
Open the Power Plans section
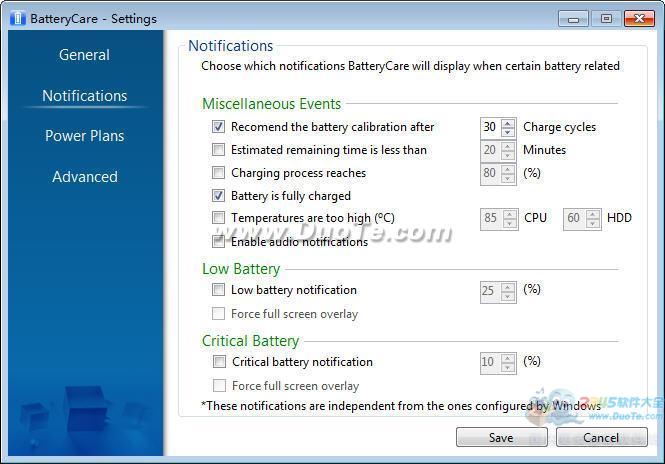pos(84,136)
